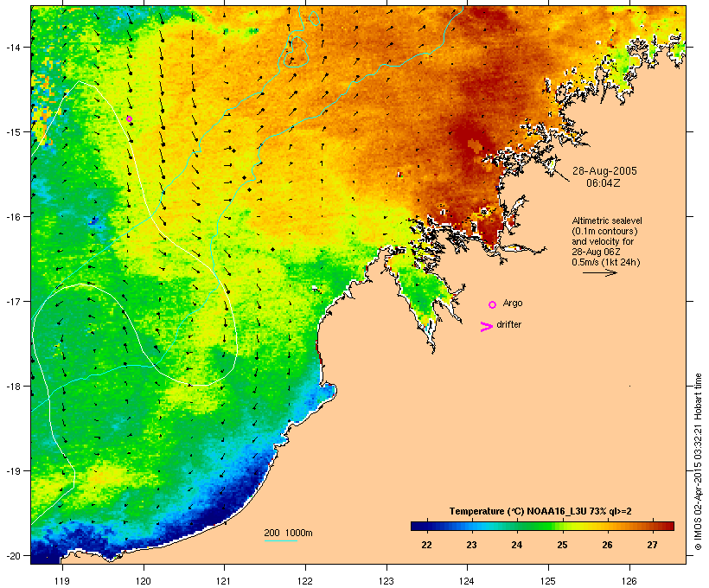Click the colorbar value 23

click(x=471, y=545)
